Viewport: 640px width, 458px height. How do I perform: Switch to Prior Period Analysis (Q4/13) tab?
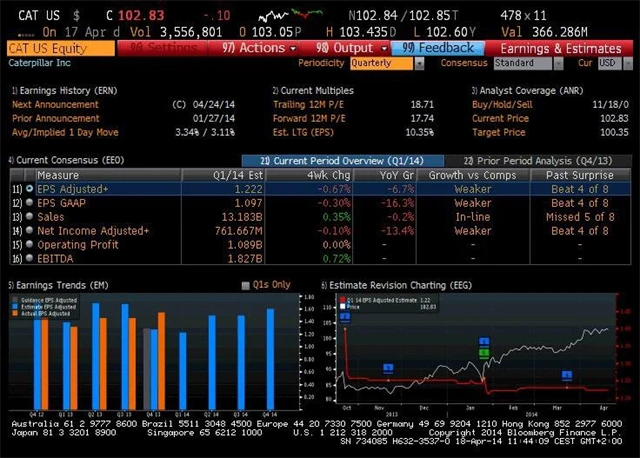coord(530,160)
